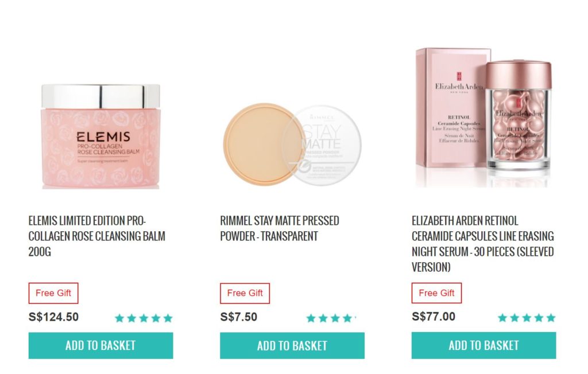Click the first star of Elemis rating
Screen dimensions: 588x374
point(119,318)
